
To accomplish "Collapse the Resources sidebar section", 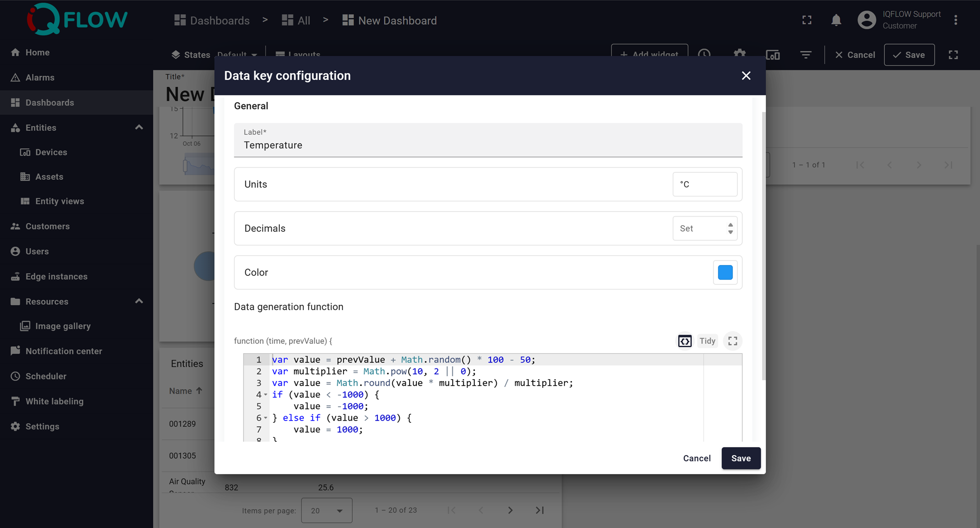I will coord(139,301).
